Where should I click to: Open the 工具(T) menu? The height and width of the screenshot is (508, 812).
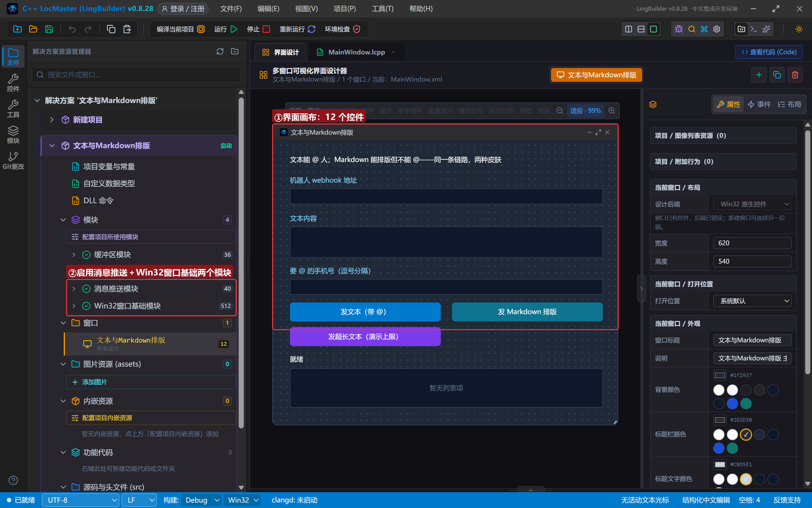pyautogui.click(x=382, y=9)
